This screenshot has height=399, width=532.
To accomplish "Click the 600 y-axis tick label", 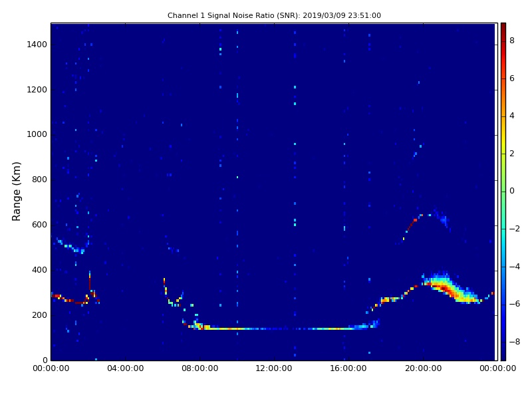I will pos(39,225).
